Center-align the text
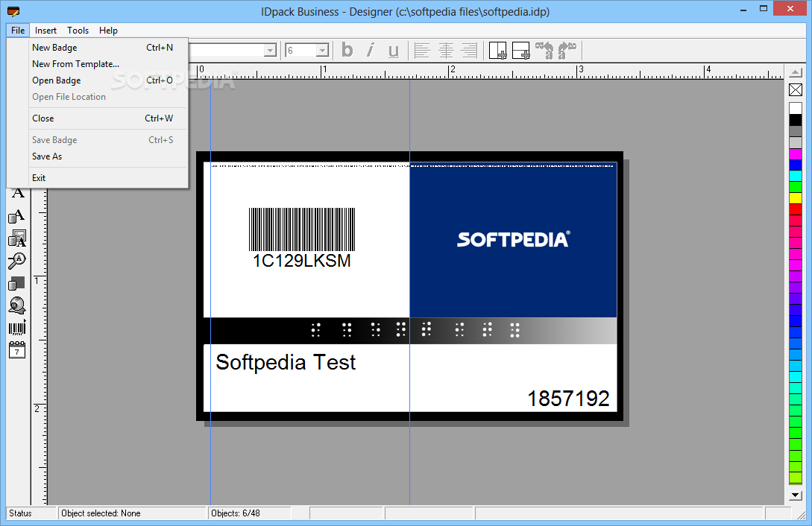 pyautogui.click(x=446, y=50)
